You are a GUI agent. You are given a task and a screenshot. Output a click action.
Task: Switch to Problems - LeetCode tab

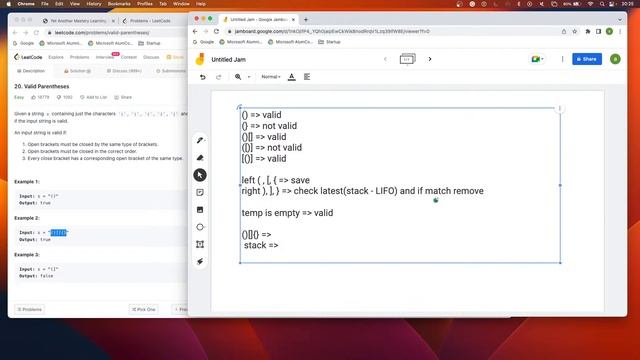tap(150, 21)
